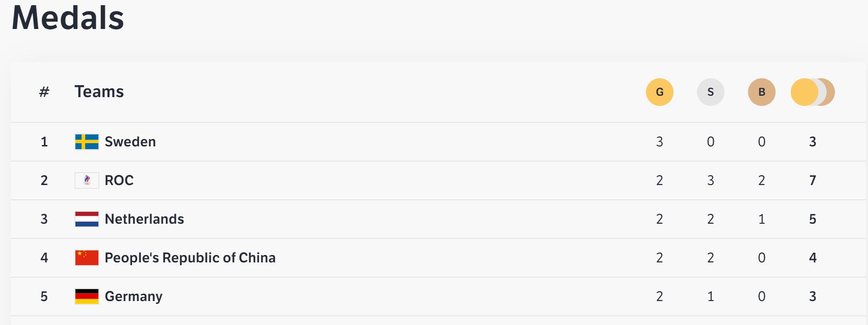Viewport: 868px width, 325px height.
Task: Click the Medals page heading
Action: 68,18
